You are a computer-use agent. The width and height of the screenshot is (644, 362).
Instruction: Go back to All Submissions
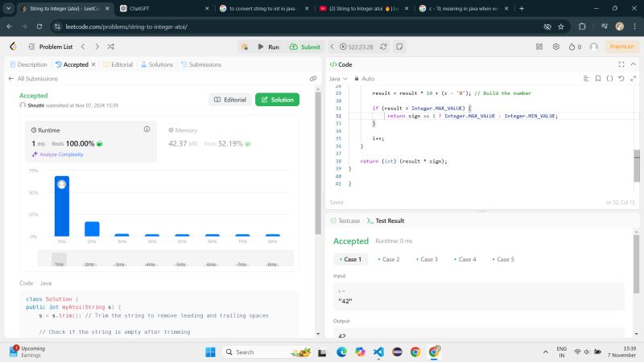pyautogui.click(x=33, y=78)
